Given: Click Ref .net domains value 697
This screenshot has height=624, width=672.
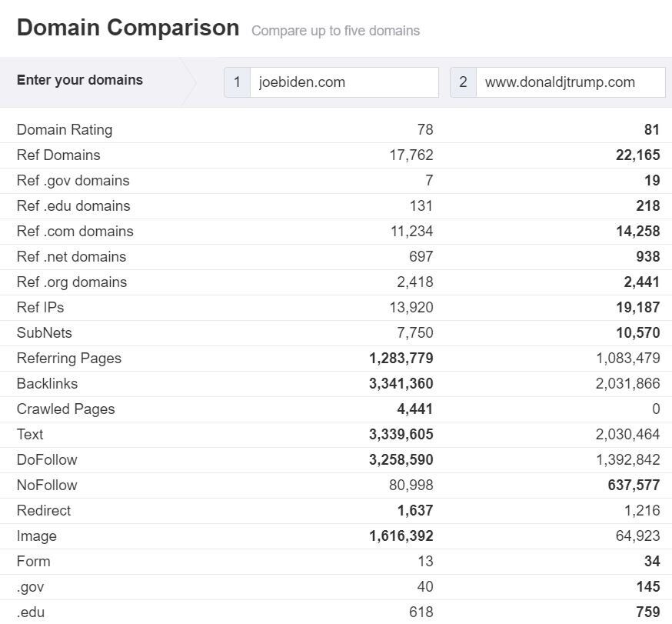Looking at the screenshot, I should click(x=421, y=256).
